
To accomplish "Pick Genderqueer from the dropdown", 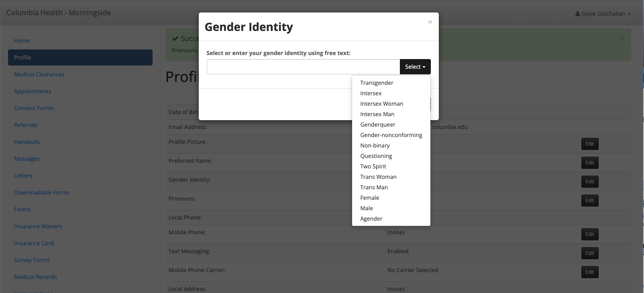I will (x=377, y=125).
